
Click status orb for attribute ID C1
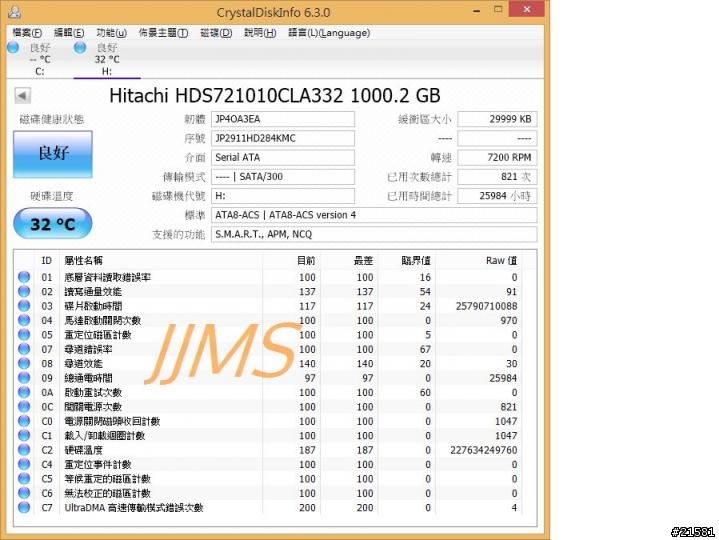click(x=24, y=435)
